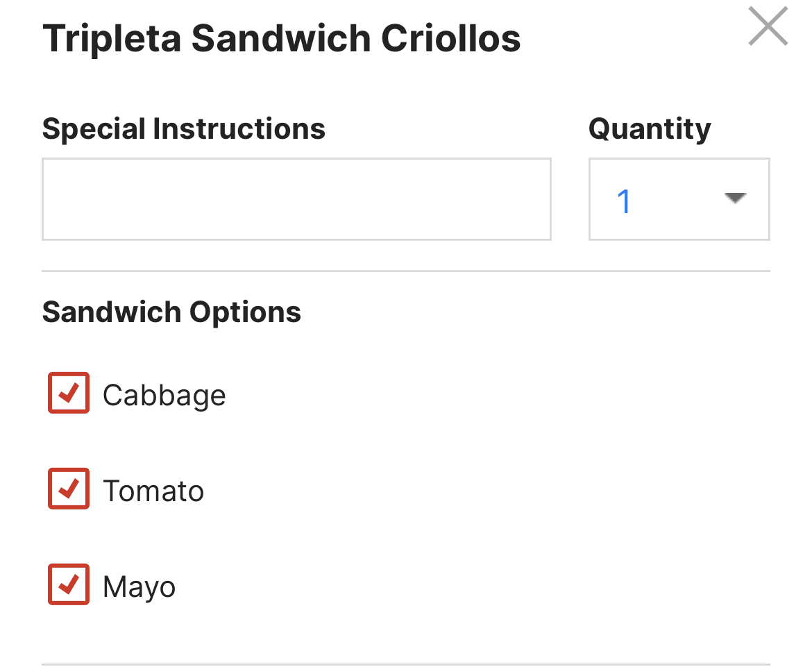Click the Special Instructions heading
This screenshot has width=812, height=667.
pyautogui.click(x=183, y=129)
